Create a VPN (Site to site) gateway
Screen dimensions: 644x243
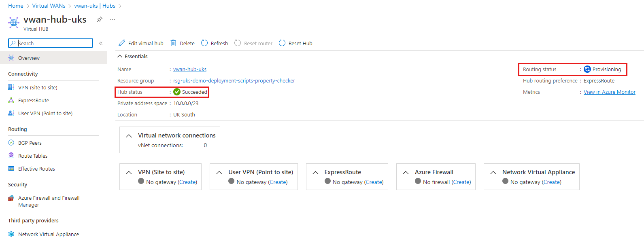click(x=187, y=182)
